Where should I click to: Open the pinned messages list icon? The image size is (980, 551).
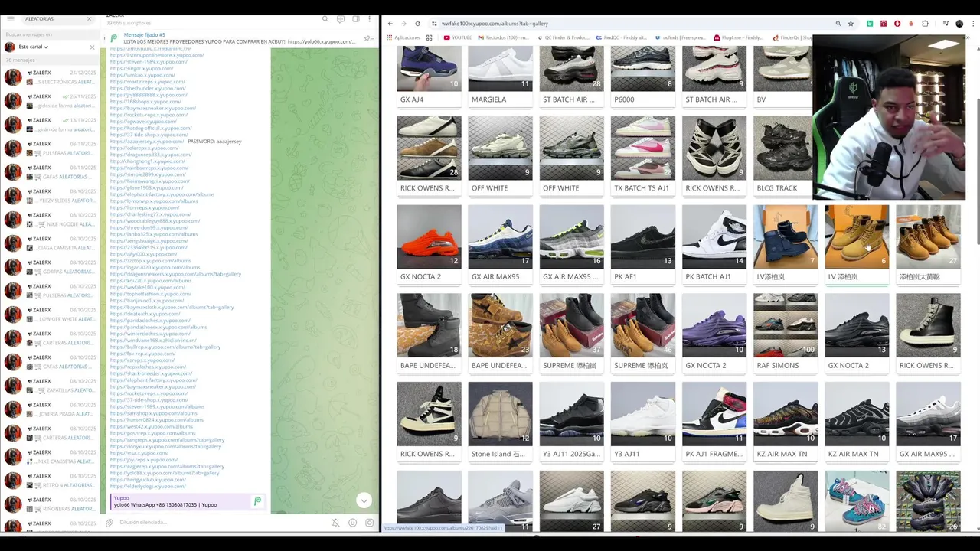(x=369, y=38)
